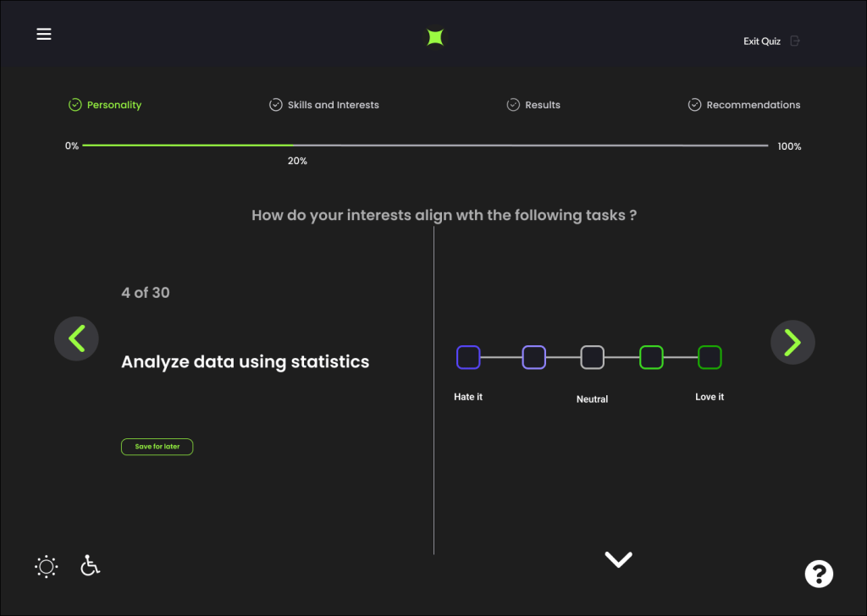
Task: Go to the previous question arrow
Action: tap(76, 339)
